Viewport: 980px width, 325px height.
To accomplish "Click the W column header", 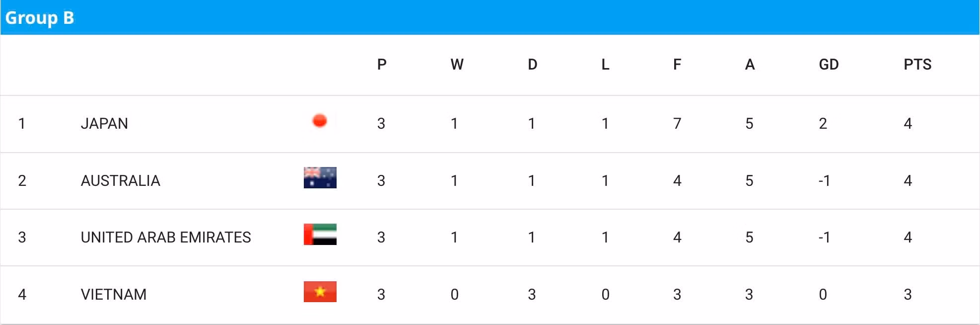I will click(x=457, y=65).
